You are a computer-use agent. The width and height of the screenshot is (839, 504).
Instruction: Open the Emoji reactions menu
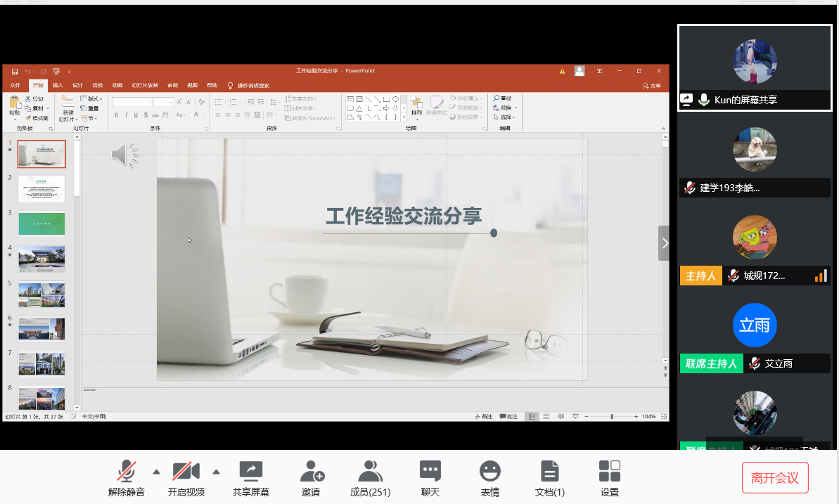click(x=489, y=478)
